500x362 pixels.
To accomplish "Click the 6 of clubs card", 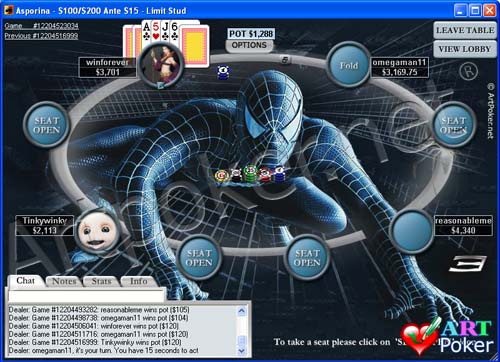I will click(175, 32).
